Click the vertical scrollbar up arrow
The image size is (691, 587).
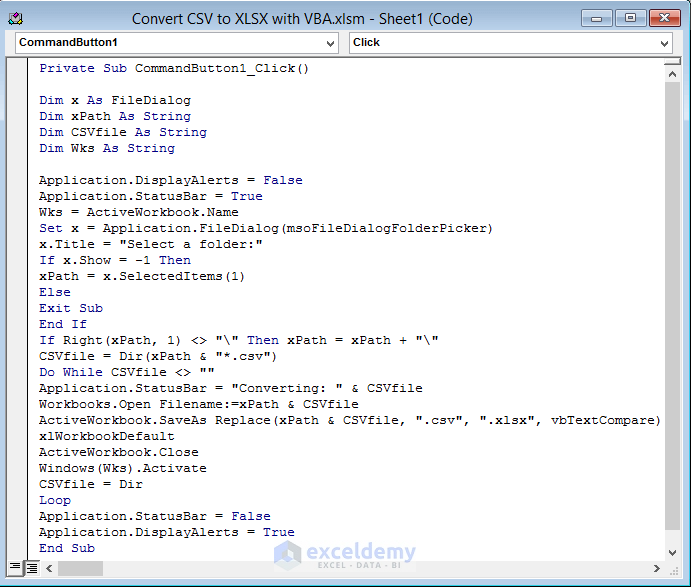pyautogui.click(x=672, y=74)
